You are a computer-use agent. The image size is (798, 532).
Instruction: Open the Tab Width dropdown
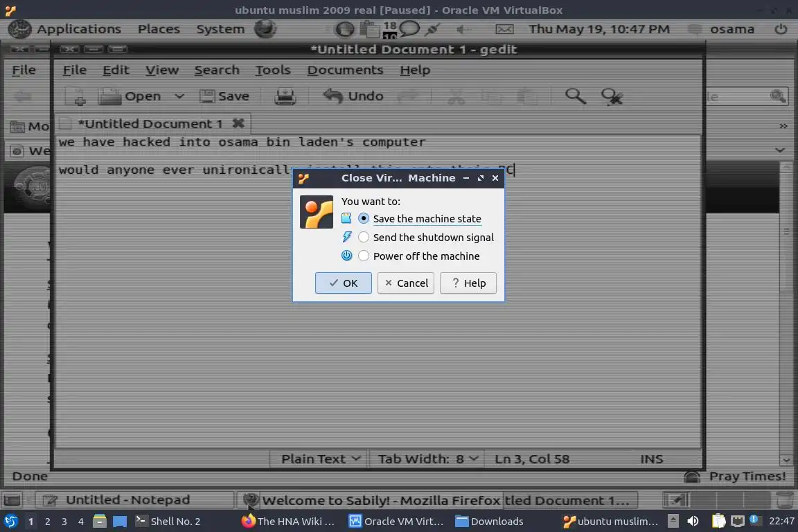tap(427, 459)
